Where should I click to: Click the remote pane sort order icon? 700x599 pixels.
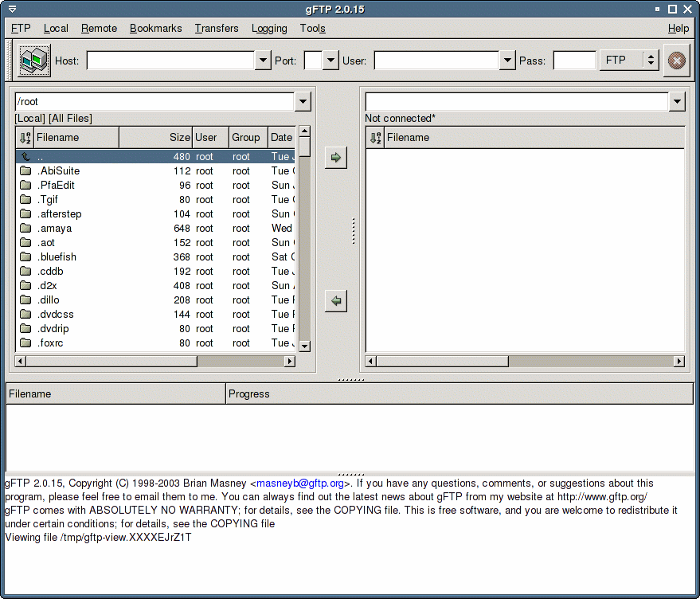[x=376, y=138]
